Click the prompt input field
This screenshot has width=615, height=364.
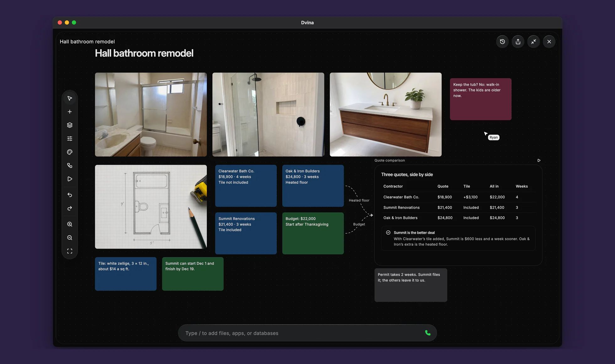[x=307, y=333]
